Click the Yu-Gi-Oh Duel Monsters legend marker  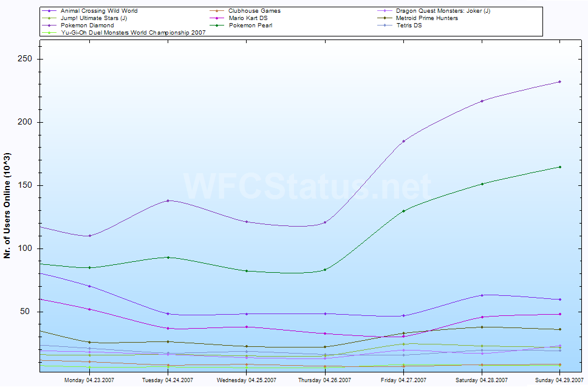coord(49,33)
